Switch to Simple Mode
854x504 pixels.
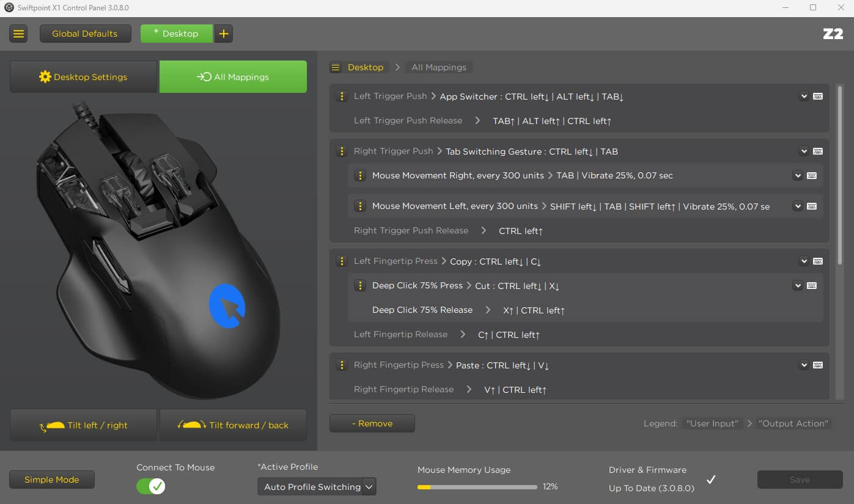tap(52, 480)
